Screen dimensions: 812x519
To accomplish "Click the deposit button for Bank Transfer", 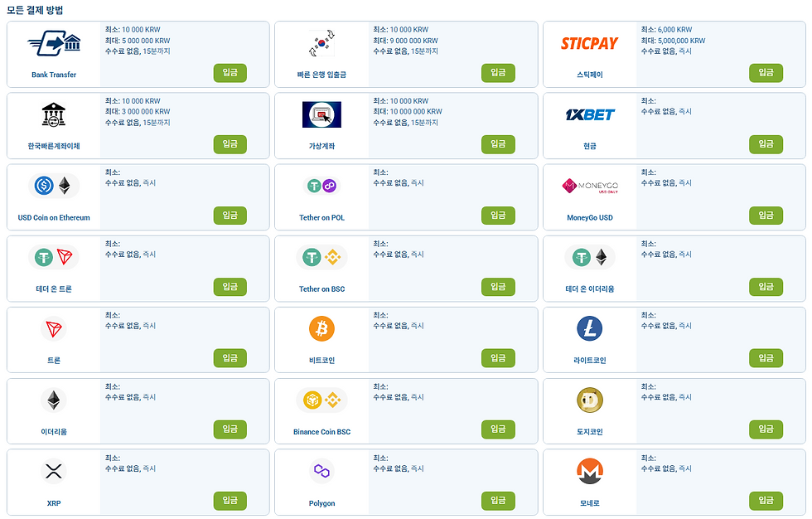I will pyautogui.click(x=230, y=73).
